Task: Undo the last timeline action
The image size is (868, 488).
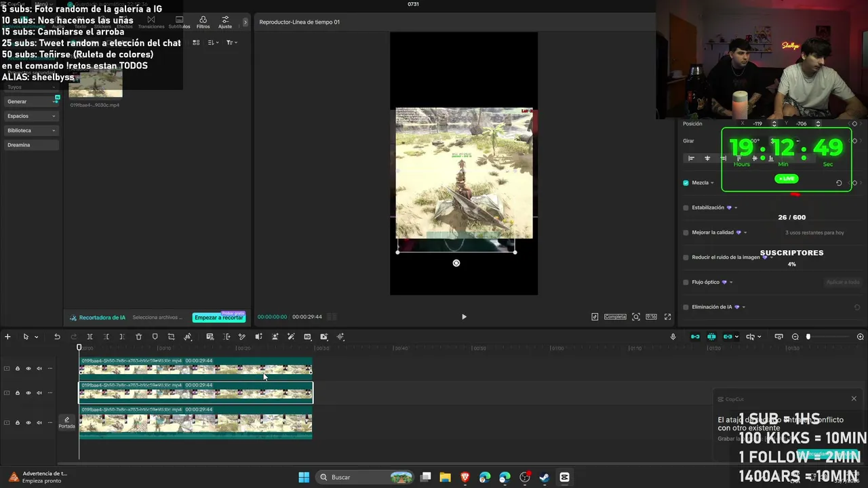Action: click(x=57, y=337)
